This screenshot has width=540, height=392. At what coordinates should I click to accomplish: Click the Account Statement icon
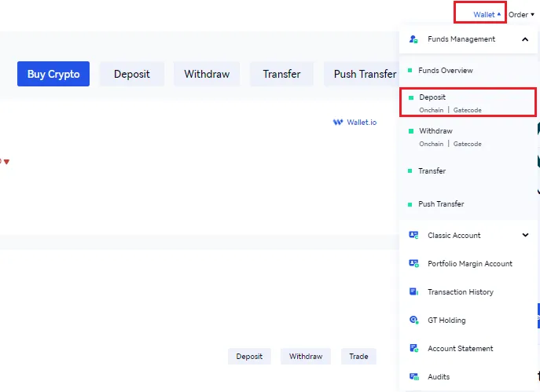(x=413, y=349)
